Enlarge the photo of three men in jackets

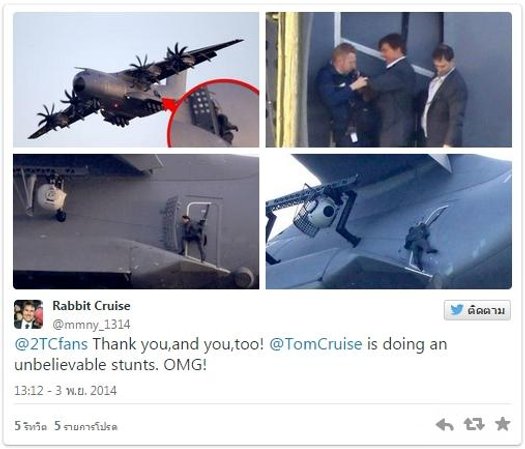(389, 80)
